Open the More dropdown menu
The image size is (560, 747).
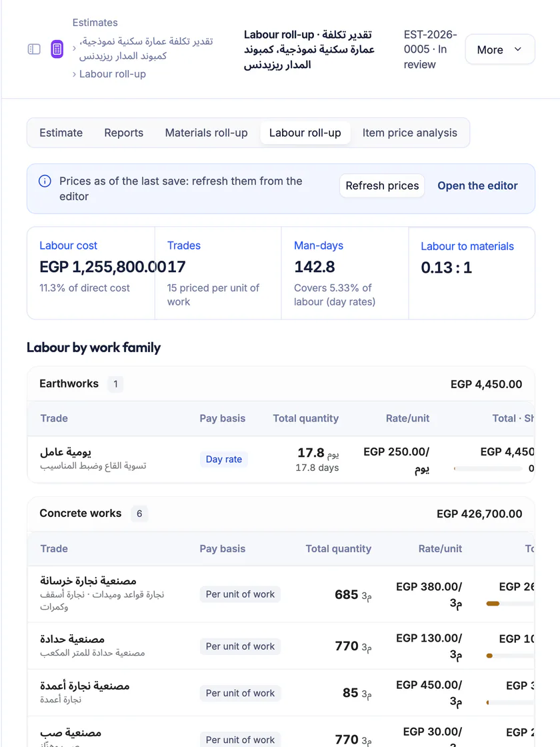pyautogui.click(x=499, y=49)
